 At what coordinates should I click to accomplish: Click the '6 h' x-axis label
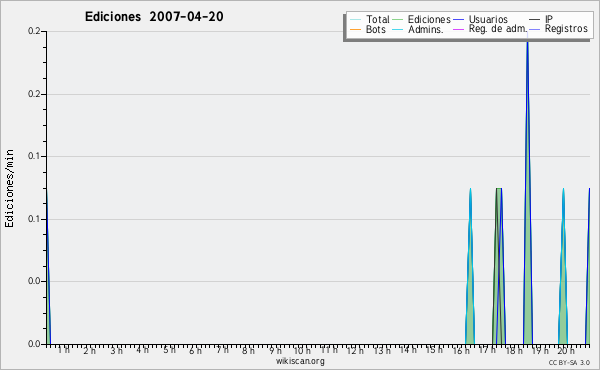click(x=195, y=351)
